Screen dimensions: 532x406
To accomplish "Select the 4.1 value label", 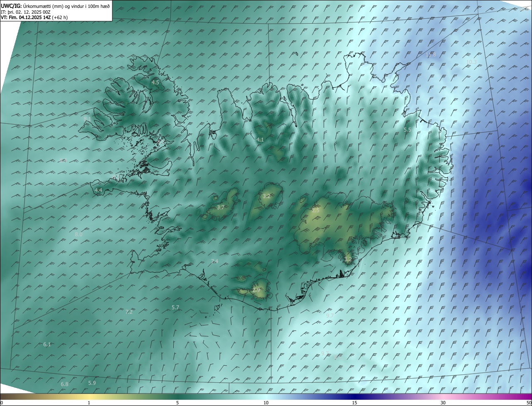I will pyautogui.click(x=260, y=140).
